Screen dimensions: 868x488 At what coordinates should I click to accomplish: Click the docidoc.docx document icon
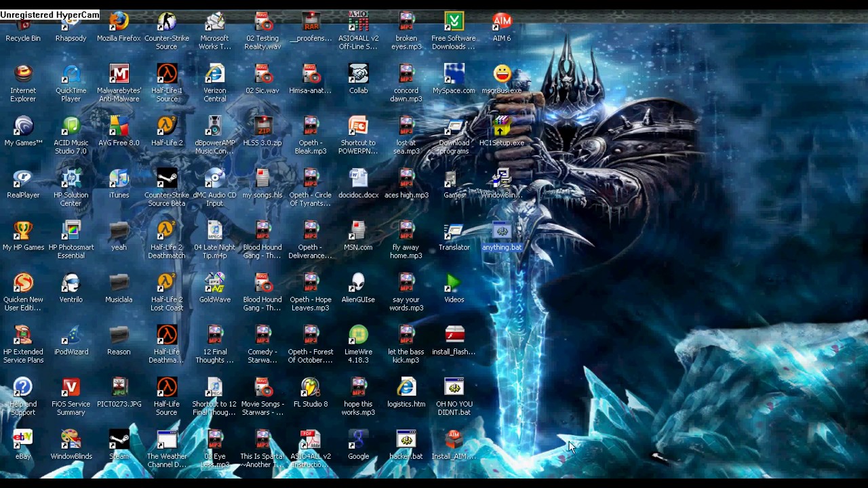pyautogui.click(x=359, y=183)
